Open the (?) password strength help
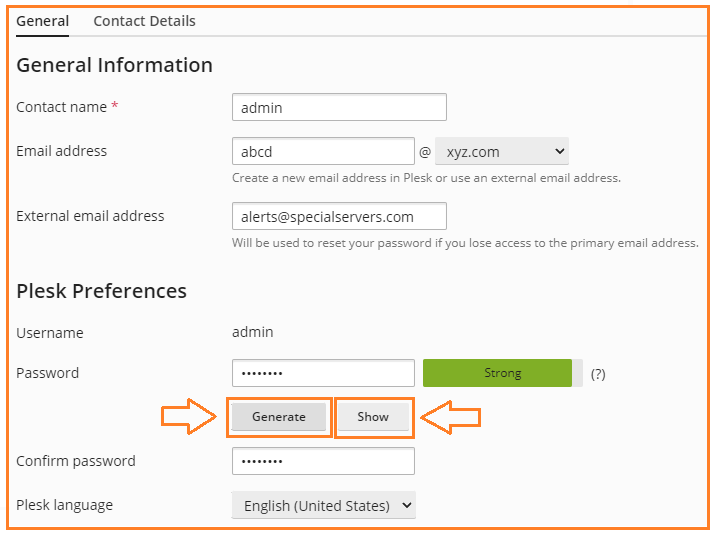This screenshot has width=718, height=535. pos(598,374)
